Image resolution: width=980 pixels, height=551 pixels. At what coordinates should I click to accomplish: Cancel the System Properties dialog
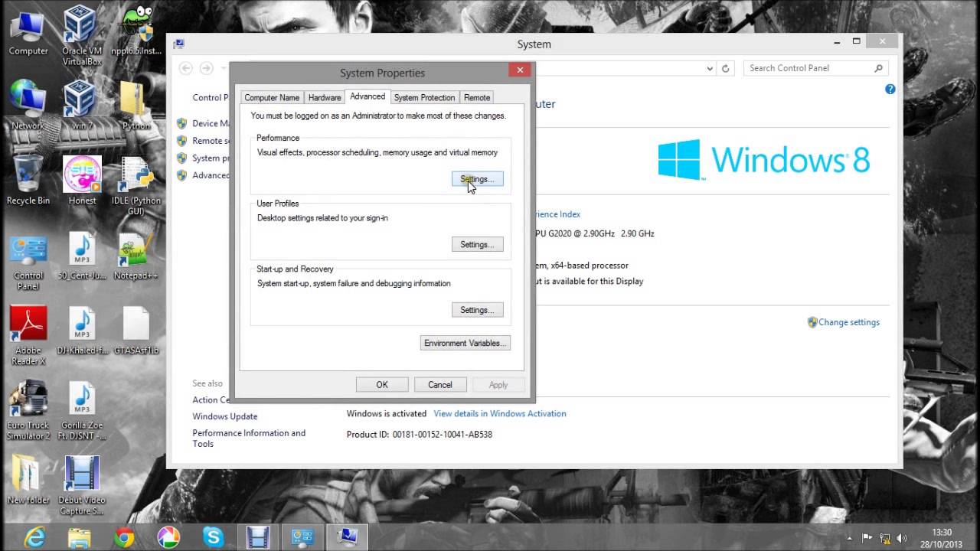(440, 385)
